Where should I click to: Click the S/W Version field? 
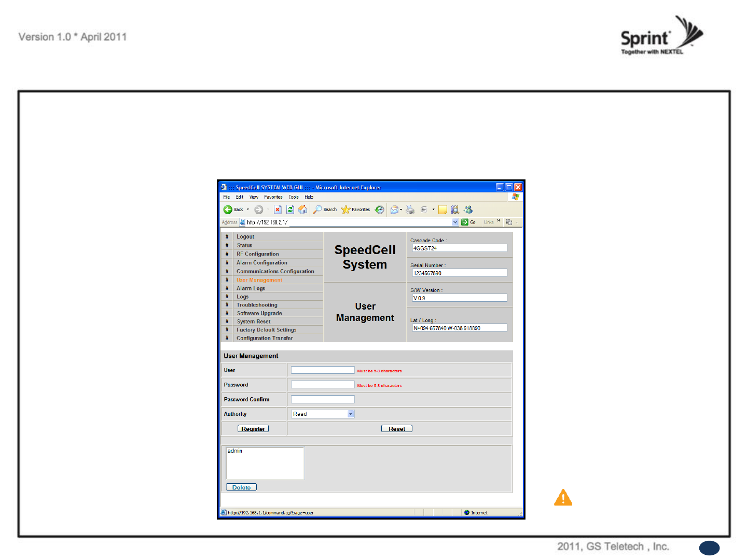click(x=459, y=298)
